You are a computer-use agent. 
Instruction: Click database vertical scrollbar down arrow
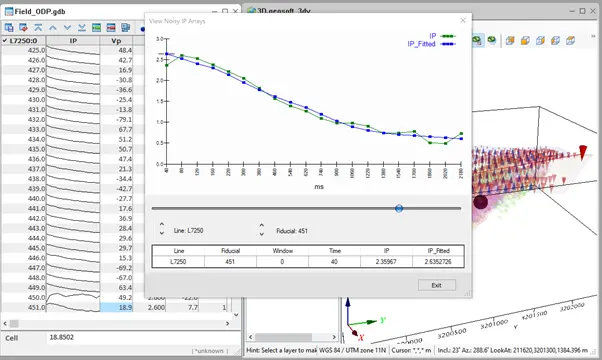point(236,315)
